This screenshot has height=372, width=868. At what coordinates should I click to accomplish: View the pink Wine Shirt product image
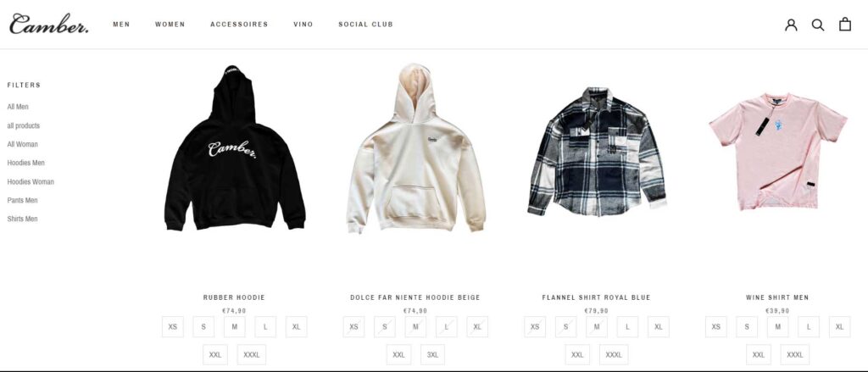(778, 152)
